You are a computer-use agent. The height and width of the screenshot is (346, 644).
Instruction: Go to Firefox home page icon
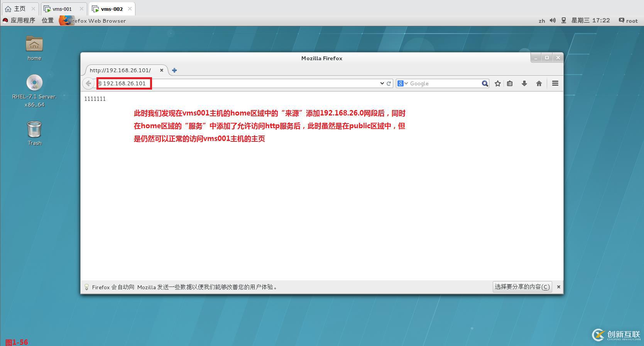click(x=539, y=83)
